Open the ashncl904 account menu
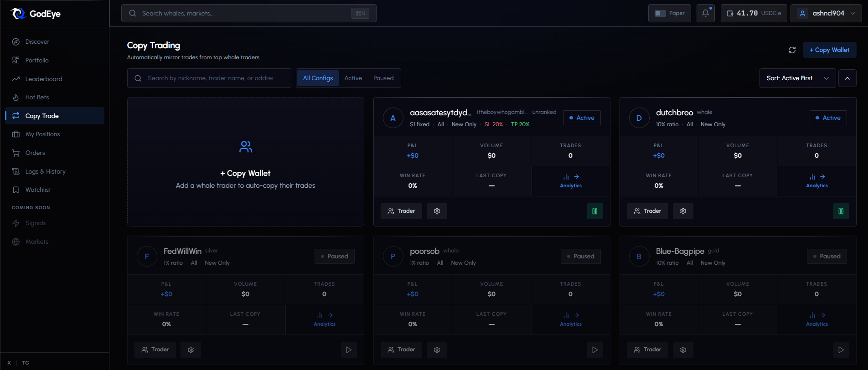868x370 pixels. (x=826, y=13)
